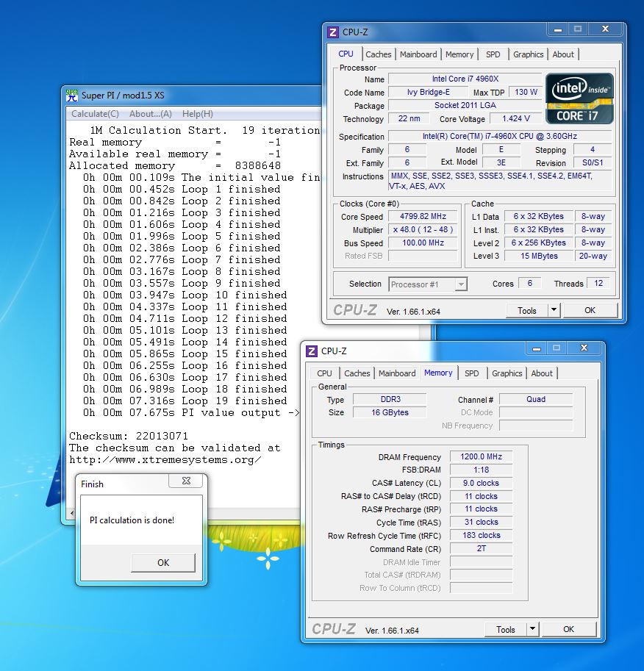Click the Threads count value 12
This screenshot has width=644, height=671.
pyautogui.click(x=598, y=283)
